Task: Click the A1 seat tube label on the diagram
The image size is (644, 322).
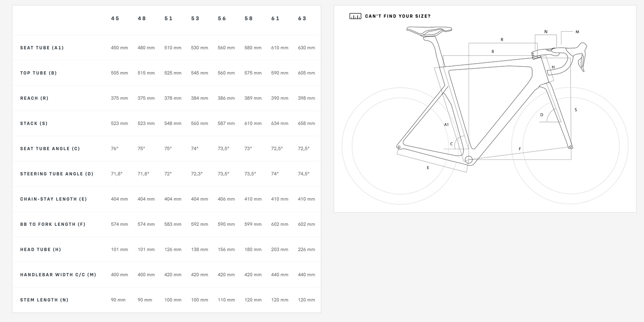Action: 446,125
